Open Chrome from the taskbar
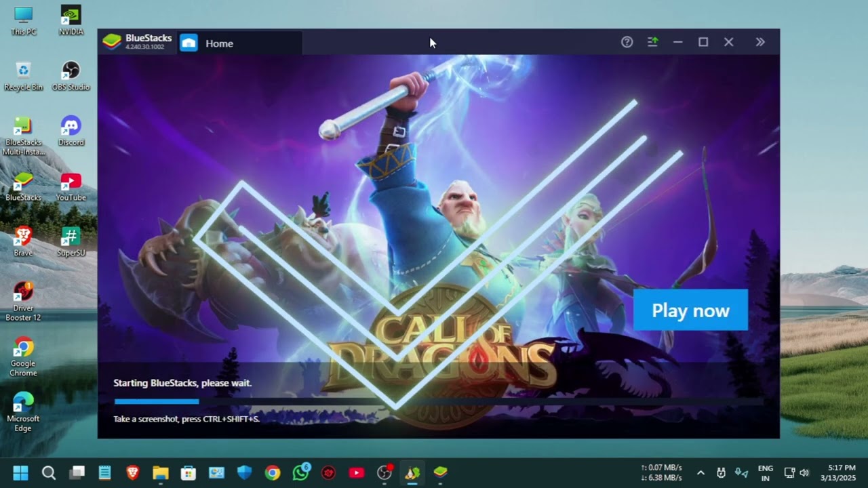Image resolution: width=868 pixels, height=488 pixels. click(x=273, y=472)
